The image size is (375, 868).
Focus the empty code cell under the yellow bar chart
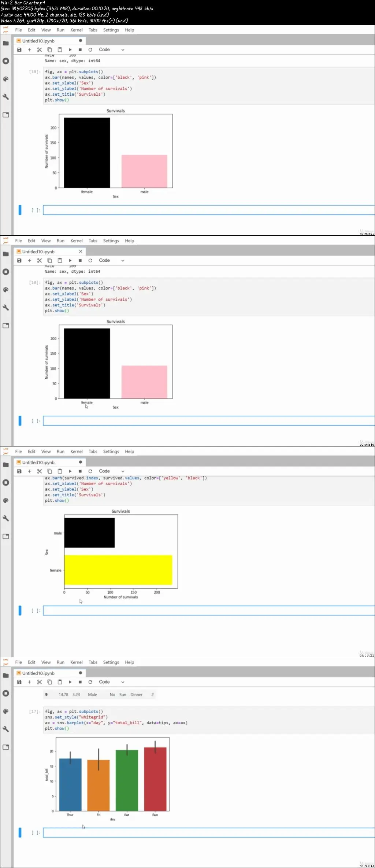[x=209, y=610]
